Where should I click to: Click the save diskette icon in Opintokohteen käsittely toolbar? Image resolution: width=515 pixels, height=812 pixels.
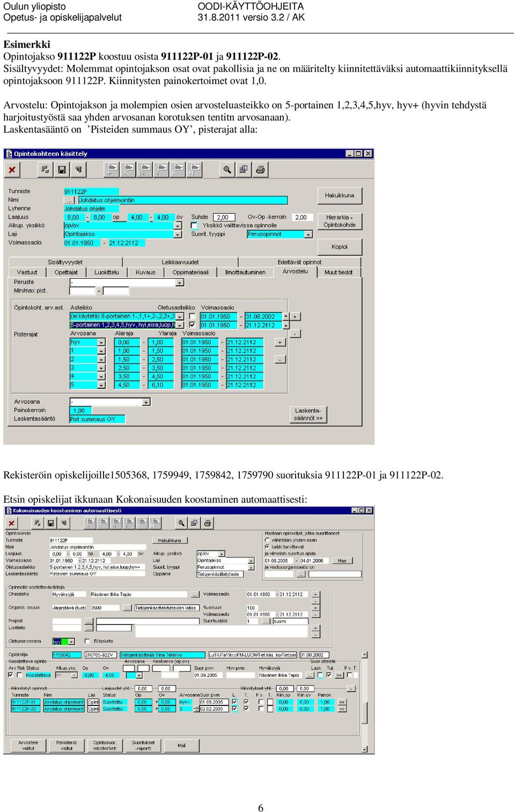coord(62,170)
